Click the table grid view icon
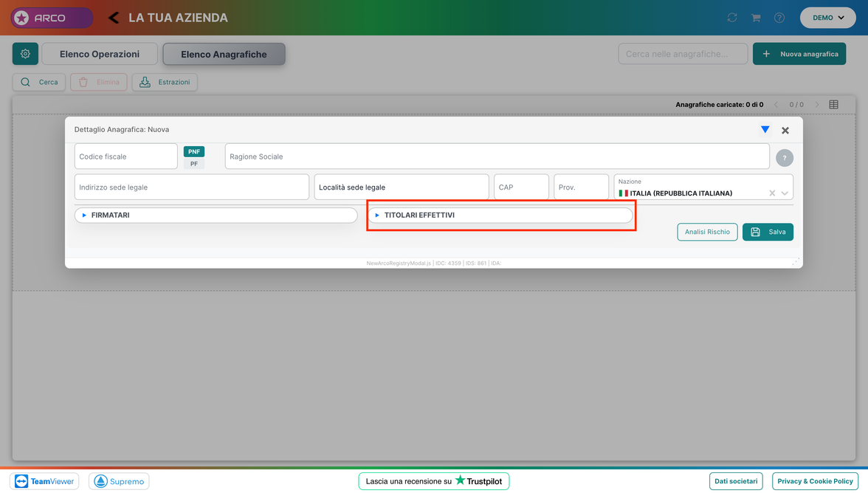 click(834, 105)
